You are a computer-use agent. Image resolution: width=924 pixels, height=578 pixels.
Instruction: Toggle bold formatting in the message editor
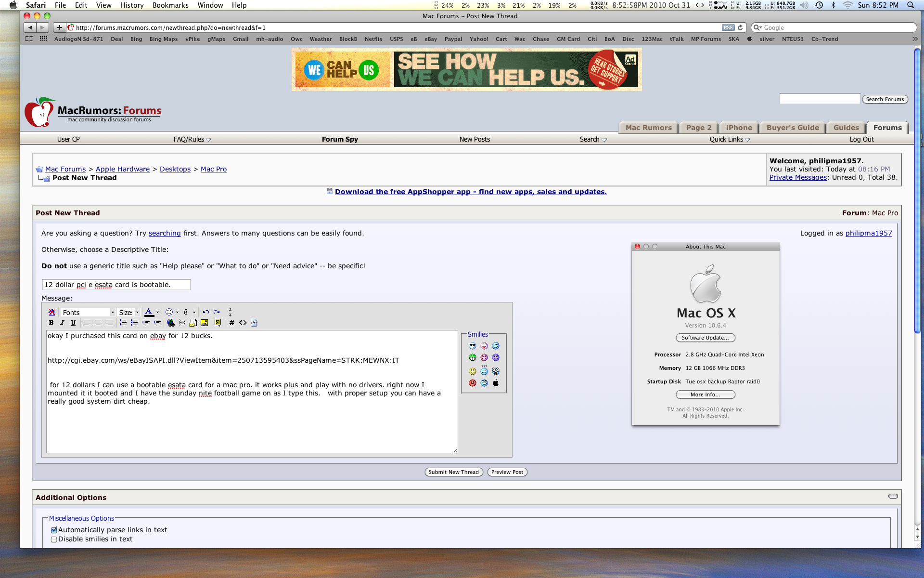(x=51, y=323)
